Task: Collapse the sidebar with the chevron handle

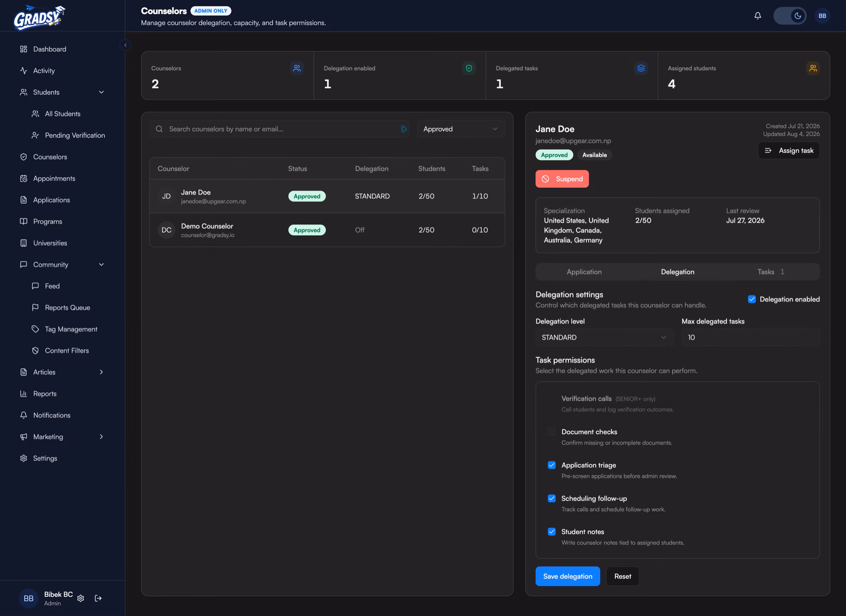Action: point(125,45)
